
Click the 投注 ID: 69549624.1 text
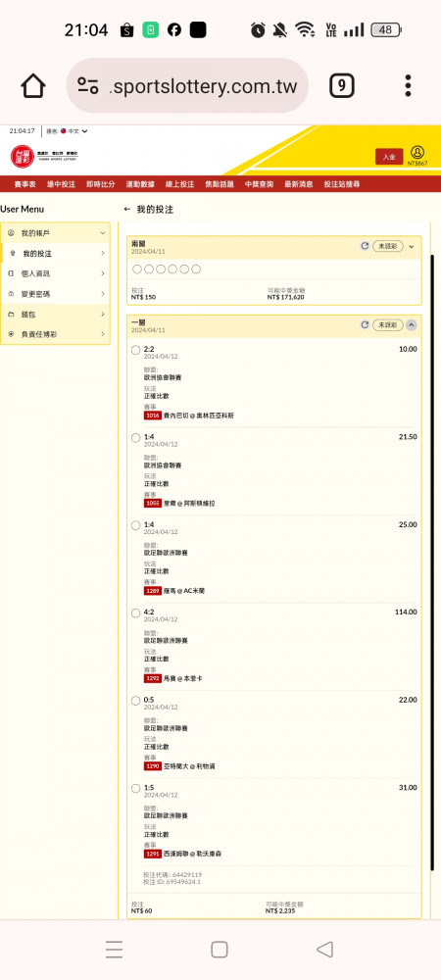click(x=172, y=882)
